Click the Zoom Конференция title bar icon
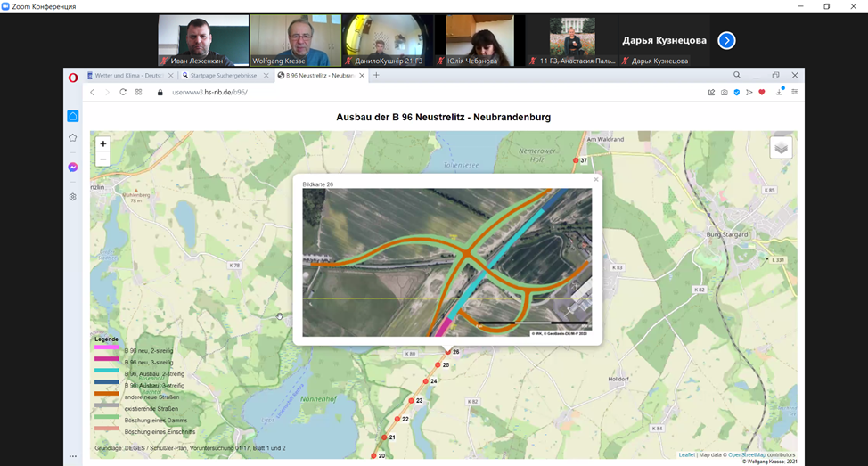 coord(5,6)
